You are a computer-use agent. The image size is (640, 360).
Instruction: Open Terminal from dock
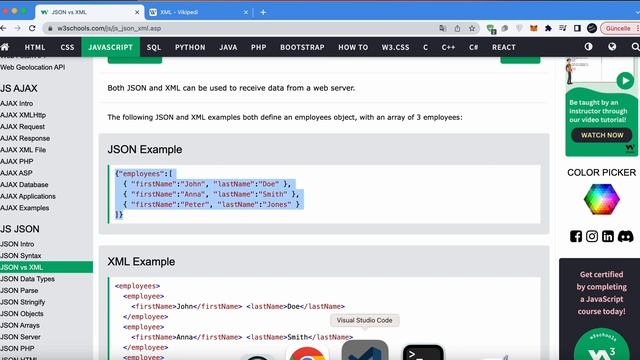pos(423,353)
